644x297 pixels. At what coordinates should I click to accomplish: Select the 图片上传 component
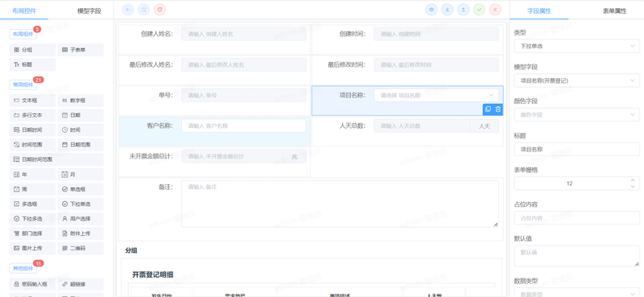point(32,249)
